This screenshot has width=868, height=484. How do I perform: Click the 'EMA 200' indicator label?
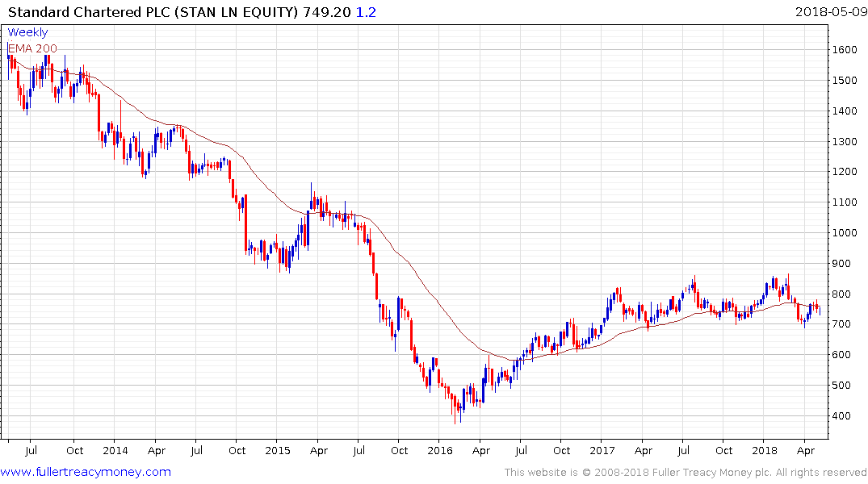coord(32,48)
